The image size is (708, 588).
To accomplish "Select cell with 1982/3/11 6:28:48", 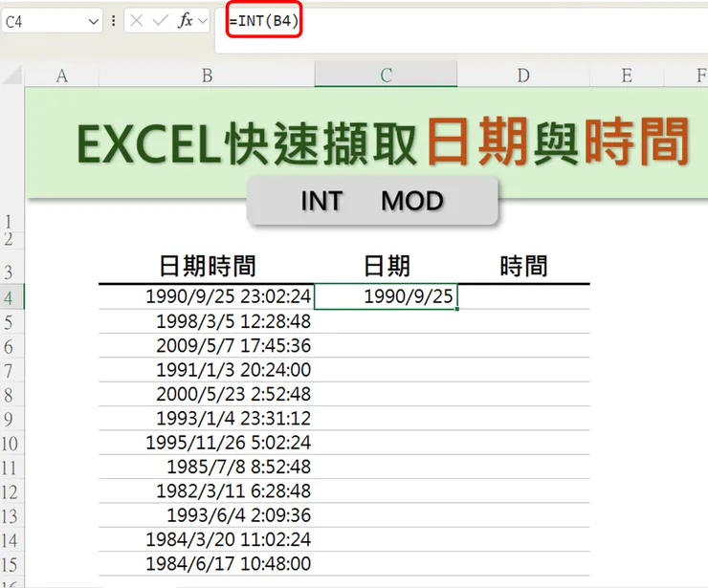I will 207,491.
